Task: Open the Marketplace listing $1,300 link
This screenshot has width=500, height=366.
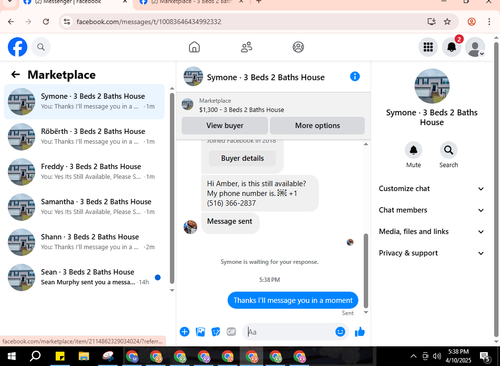Action: coord(241,110)
